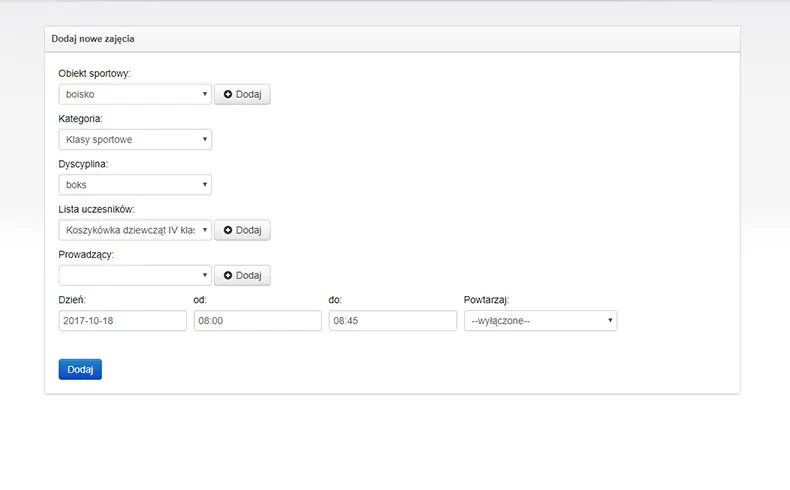Click the Prowadzący label text

86,254
